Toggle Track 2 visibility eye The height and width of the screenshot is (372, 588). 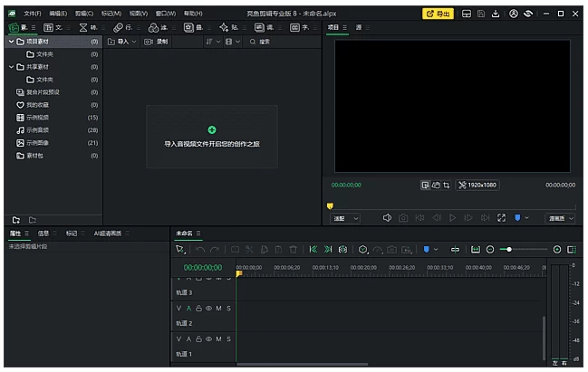pyautogui.click(x=208, y=309)
